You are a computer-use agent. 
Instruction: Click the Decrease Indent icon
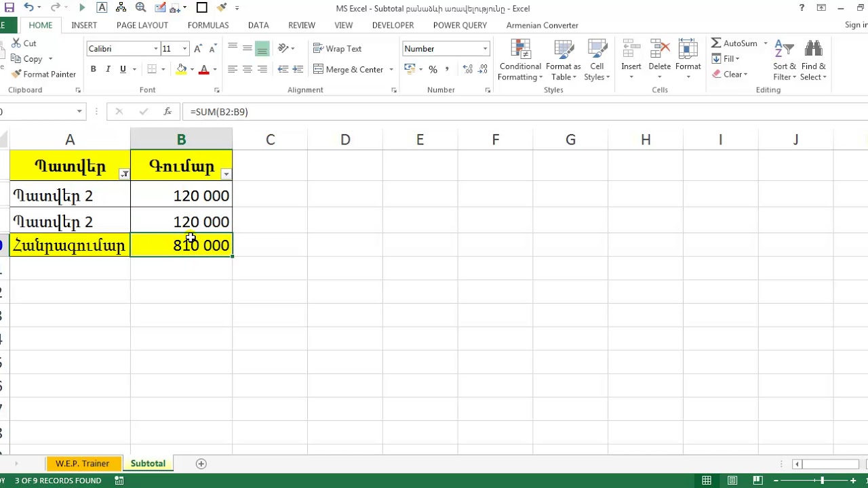point(283,69)
